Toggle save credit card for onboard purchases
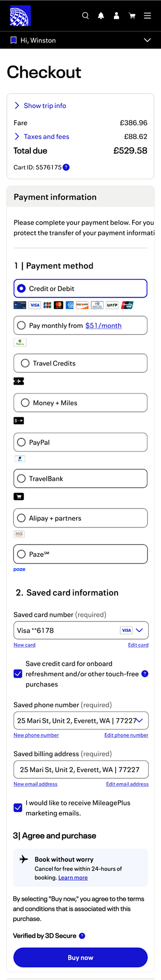This screenshot has height=980, width=161. pos(18,674)
